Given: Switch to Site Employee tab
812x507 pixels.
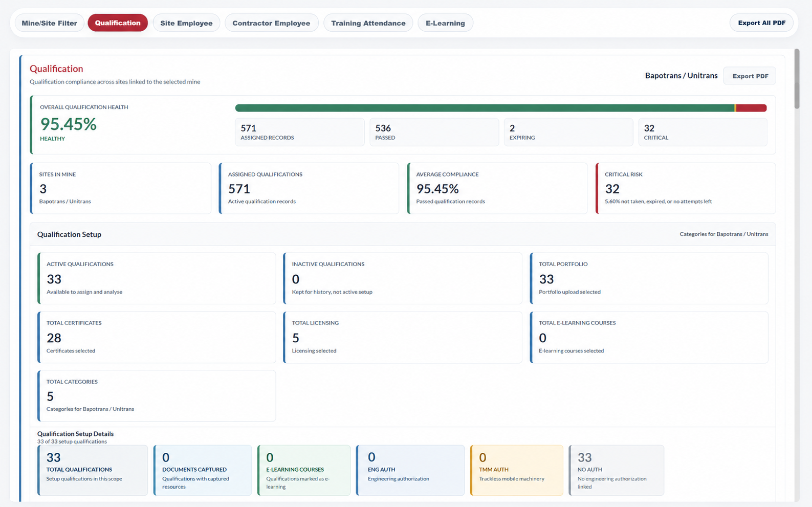Looking at the screenshot, I should click(186, 23).
